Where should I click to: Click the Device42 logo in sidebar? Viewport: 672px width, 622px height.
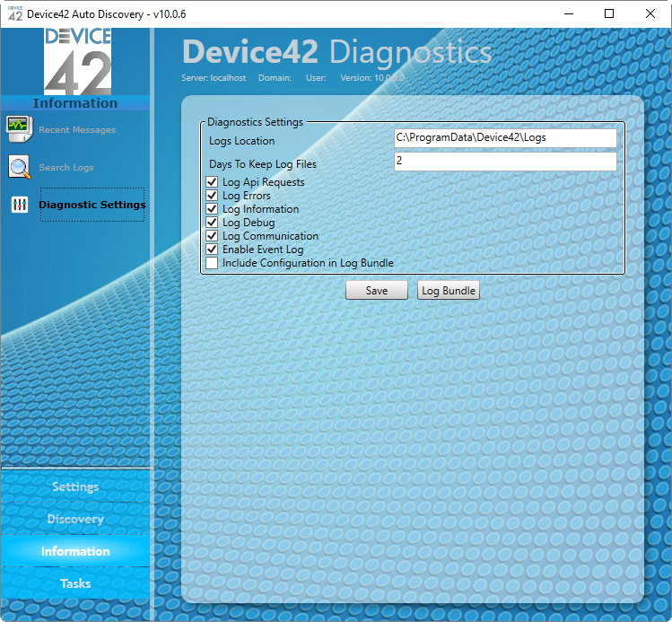(x=77, y=61)
